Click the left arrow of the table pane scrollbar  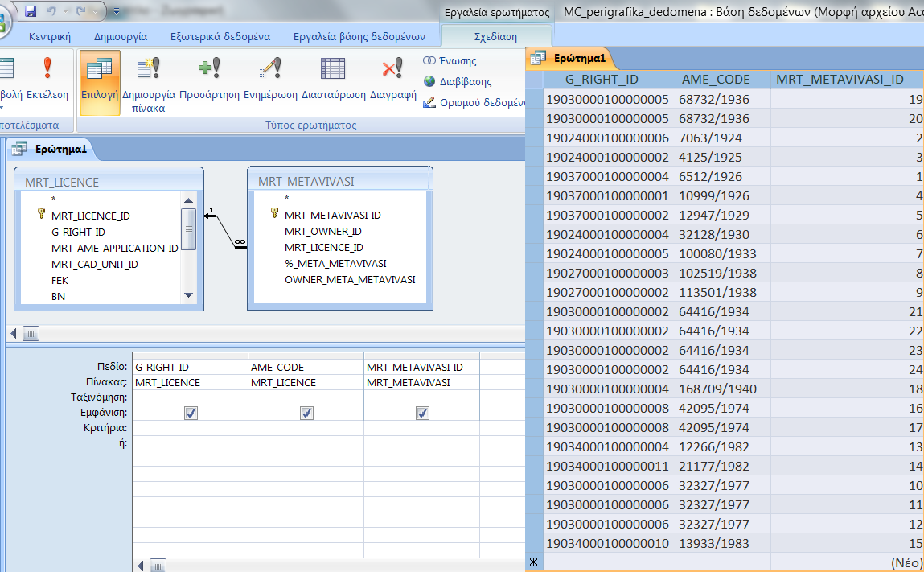tap(14, 334)
